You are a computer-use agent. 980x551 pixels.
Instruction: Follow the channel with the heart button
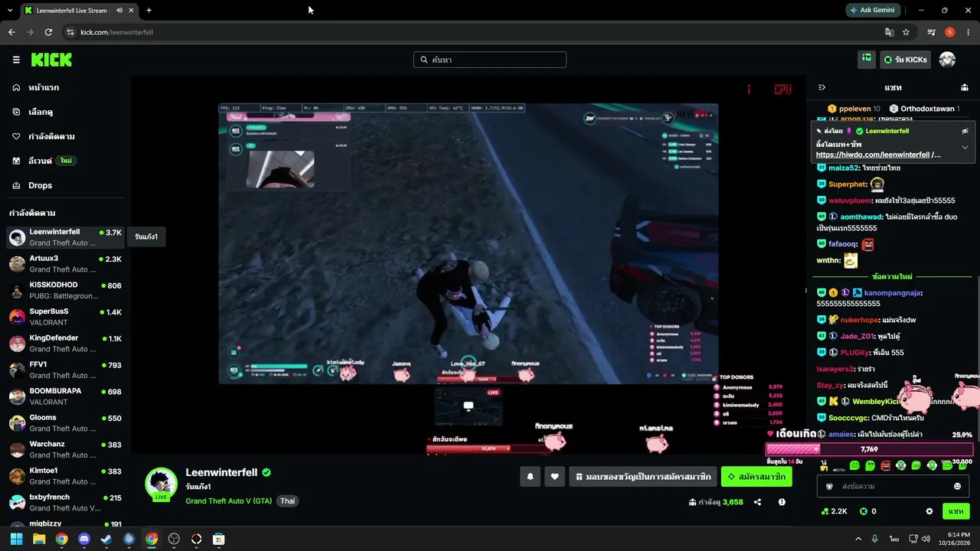[554, 477]
